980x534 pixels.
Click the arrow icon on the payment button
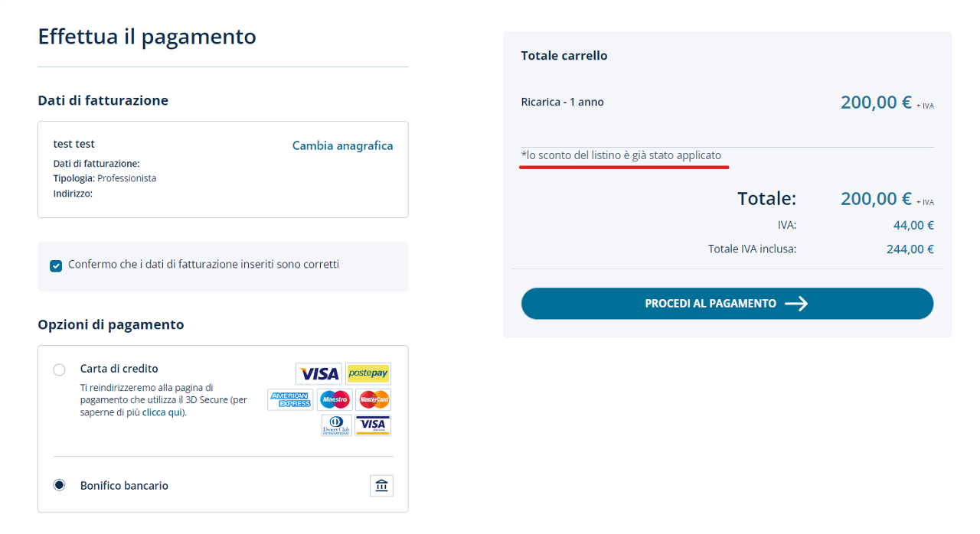pos(796,304)
